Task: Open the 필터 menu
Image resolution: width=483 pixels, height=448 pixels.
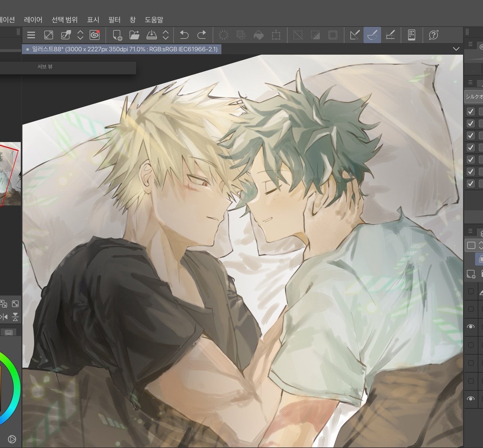Action: point(114,19)
